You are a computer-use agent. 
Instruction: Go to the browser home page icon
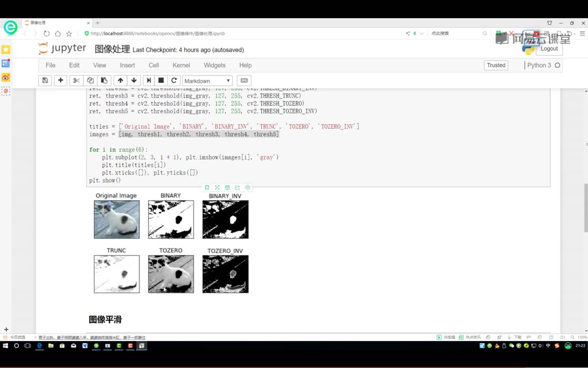pyautogui.click(x=58, y=33)
